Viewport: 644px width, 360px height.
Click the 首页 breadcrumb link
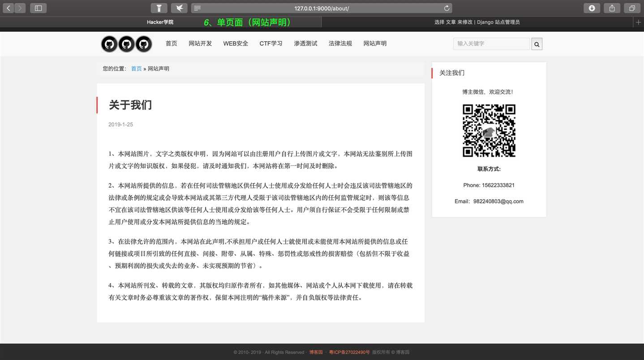pyautogui.click(x=136, y=69)
